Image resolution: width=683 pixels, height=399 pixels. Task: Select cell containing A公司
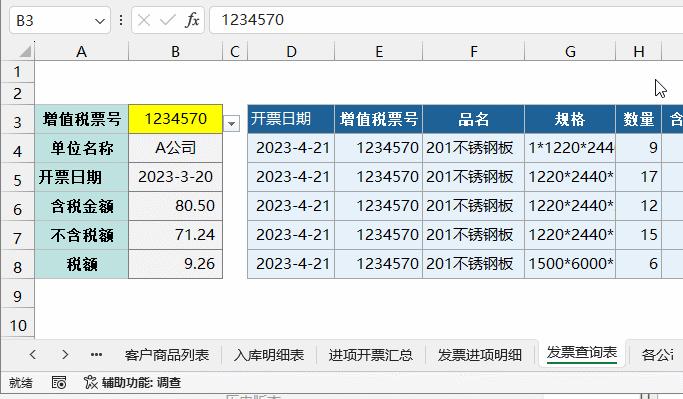(x=176, y=148)
